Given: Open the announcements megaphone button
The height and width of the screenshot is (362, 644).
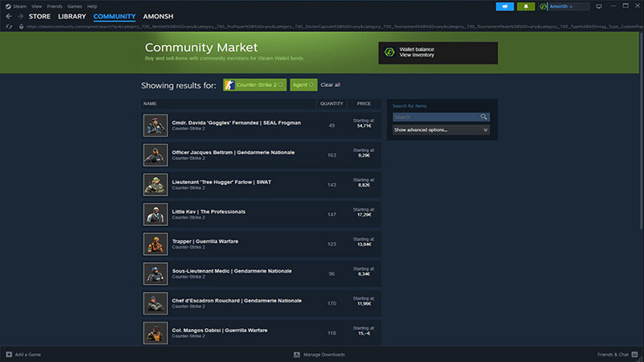Looking at the screenshot, I should [505, 6].
